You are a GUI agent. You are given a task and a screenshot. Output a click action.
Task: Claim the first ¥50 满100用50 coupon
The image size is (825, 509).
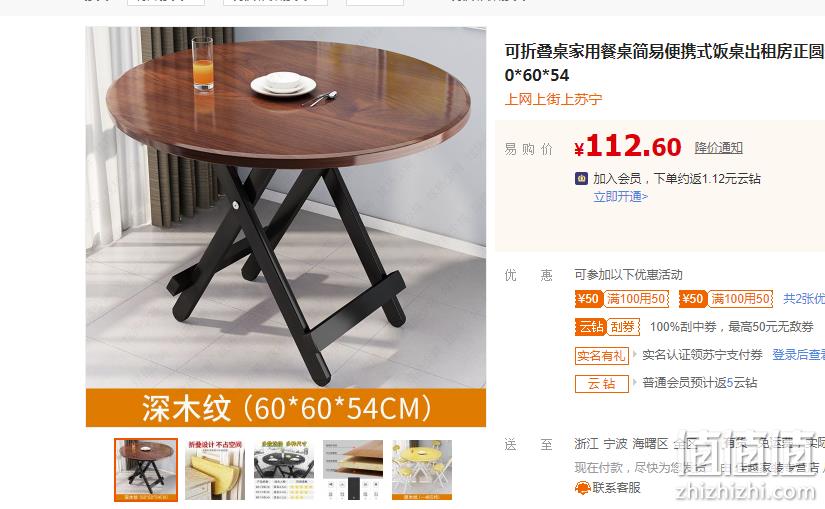click(621, 299)
